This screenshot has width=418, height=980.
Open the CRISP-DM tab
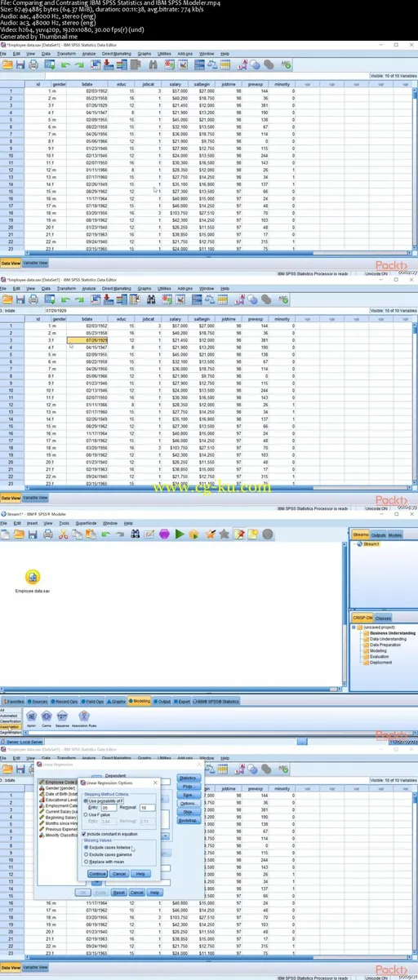tap(362, 618)
